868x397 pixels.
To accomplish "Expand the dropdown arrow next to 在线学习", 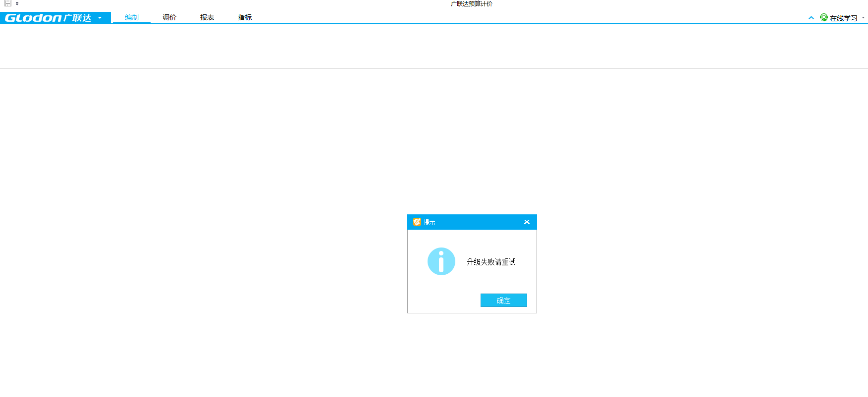I will 863,18.
